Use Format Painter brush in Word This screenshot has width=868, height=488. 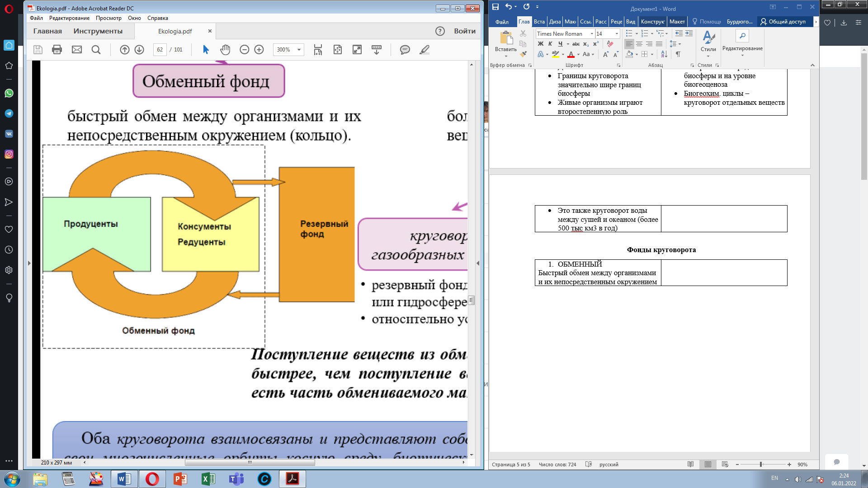click(523, 54)
